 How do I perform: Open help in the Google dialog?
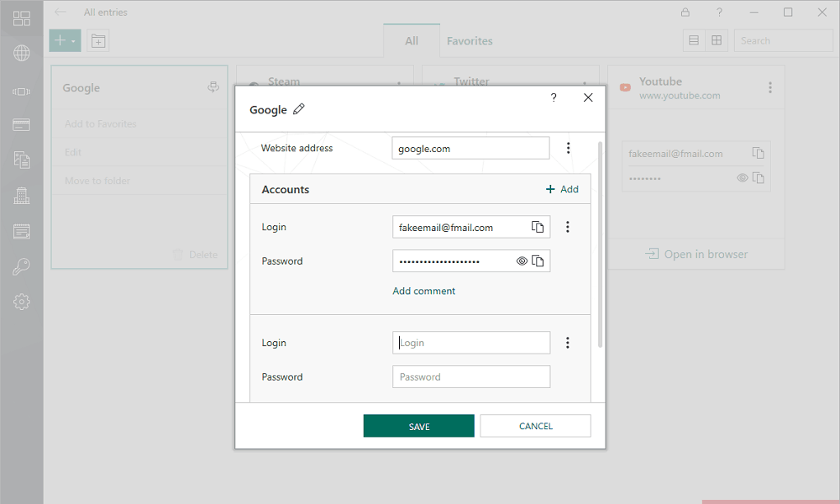coord(554,97)
